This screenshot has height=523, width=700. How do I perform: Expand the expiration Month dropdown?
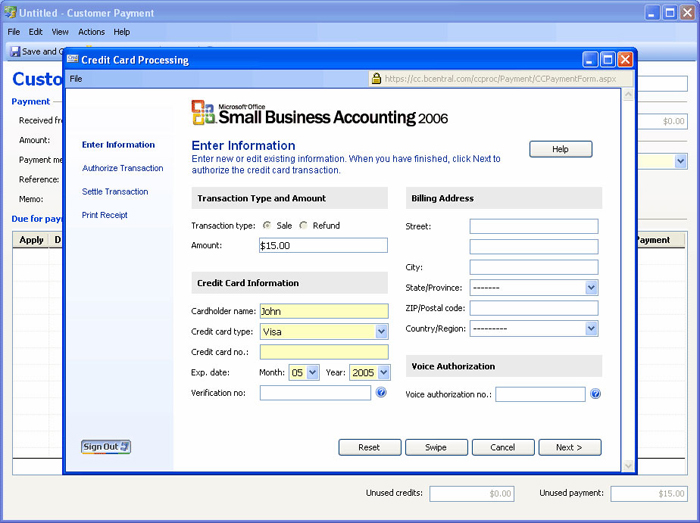pos(311,373)
